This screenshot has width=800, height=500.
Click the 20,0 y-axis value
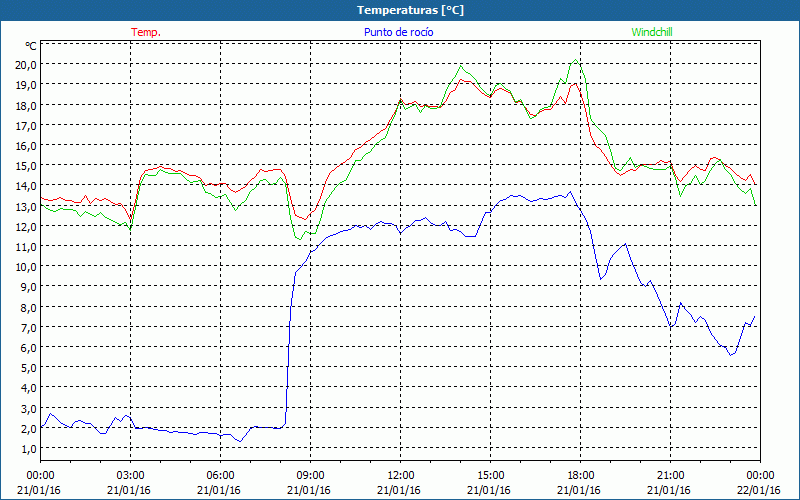[26, 65]
